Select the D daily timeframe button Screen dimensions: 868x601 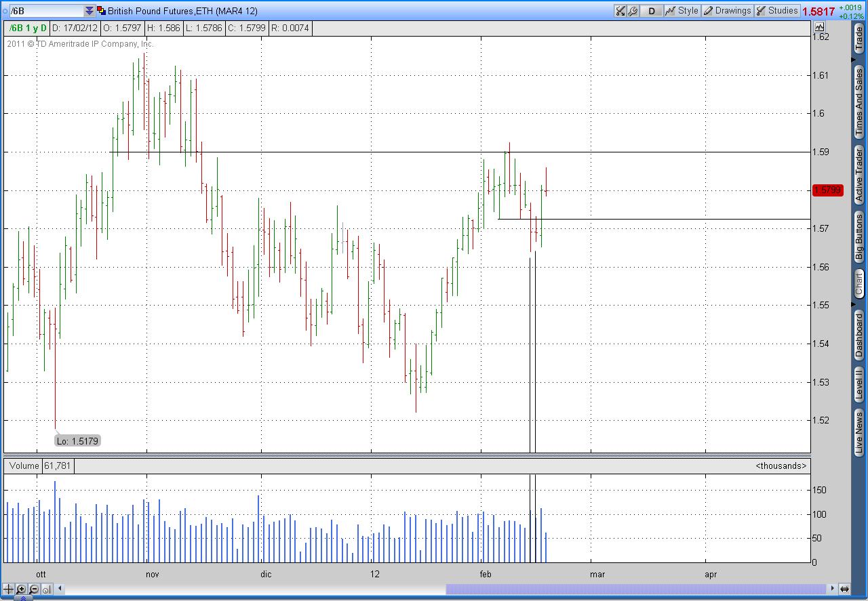click(x=652, y=11)
